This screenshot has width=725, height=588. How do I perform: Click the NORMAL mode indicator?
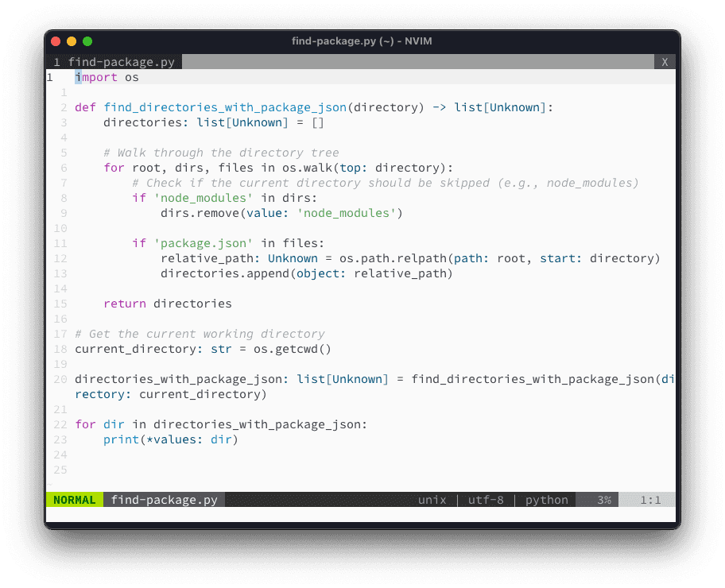point(74,500)
